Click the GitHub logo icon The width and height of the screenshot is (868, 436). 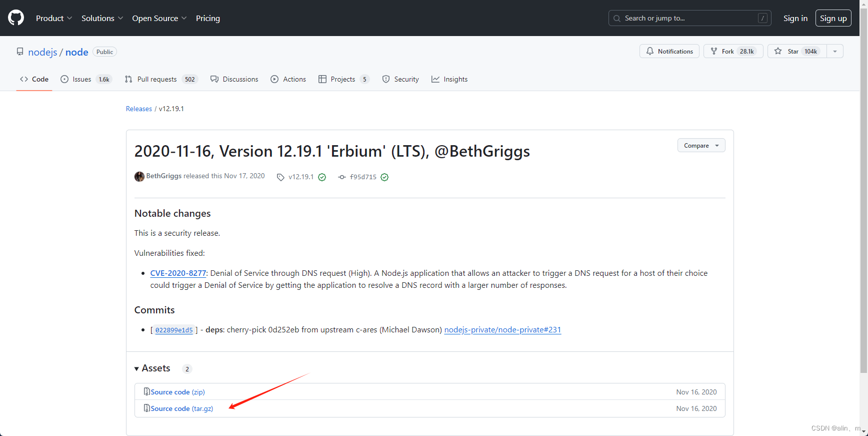(x=16, y=18)
